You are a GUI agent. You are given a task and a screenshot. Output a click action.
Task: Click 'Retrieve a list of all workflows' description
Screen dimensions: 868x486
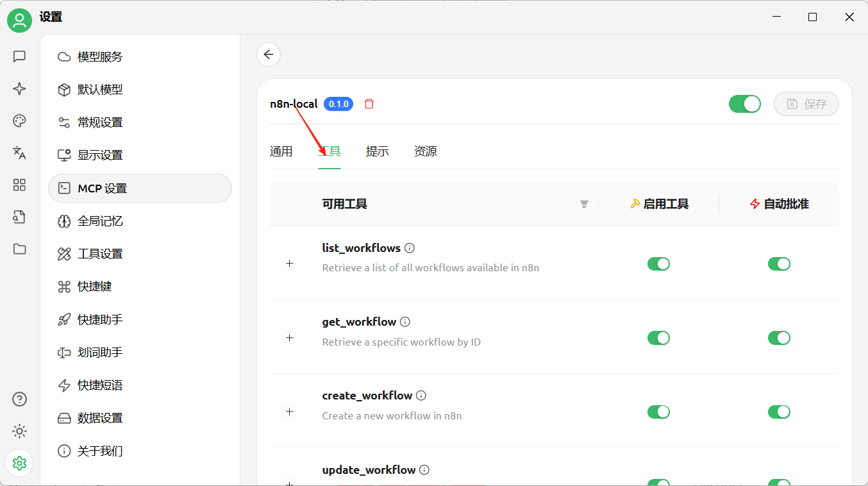click(431, 267)
